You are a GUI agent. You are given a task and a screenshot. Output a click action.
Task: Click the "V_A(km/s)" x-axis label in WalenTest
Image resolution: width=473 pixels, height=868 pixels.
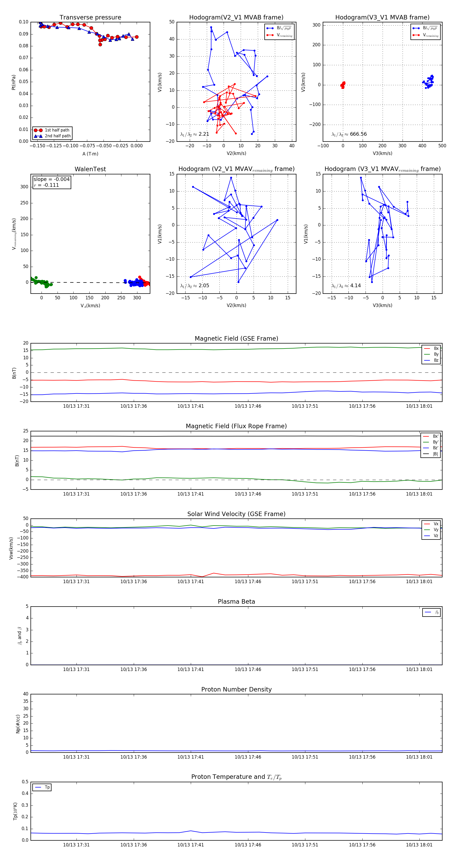pyautogui.click(x=90, y=306)
